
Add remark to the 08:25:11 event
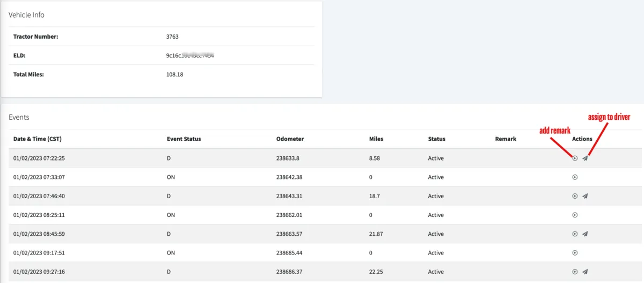575,215
